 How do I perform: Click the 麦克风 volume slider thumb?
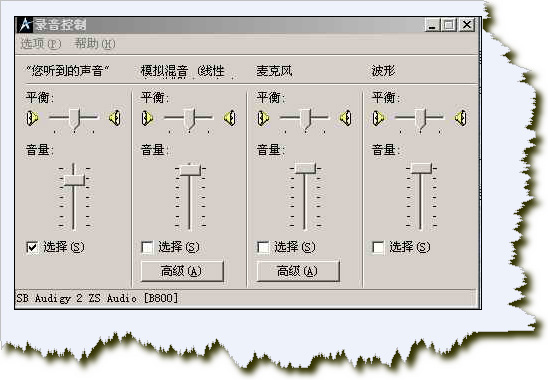pyautogui.click(x=305, y=168)
